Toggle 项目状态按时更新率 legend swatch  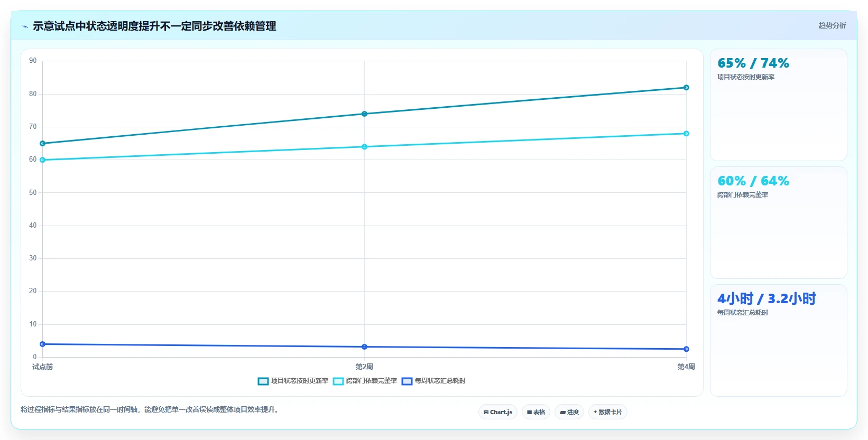coord(263,381)
